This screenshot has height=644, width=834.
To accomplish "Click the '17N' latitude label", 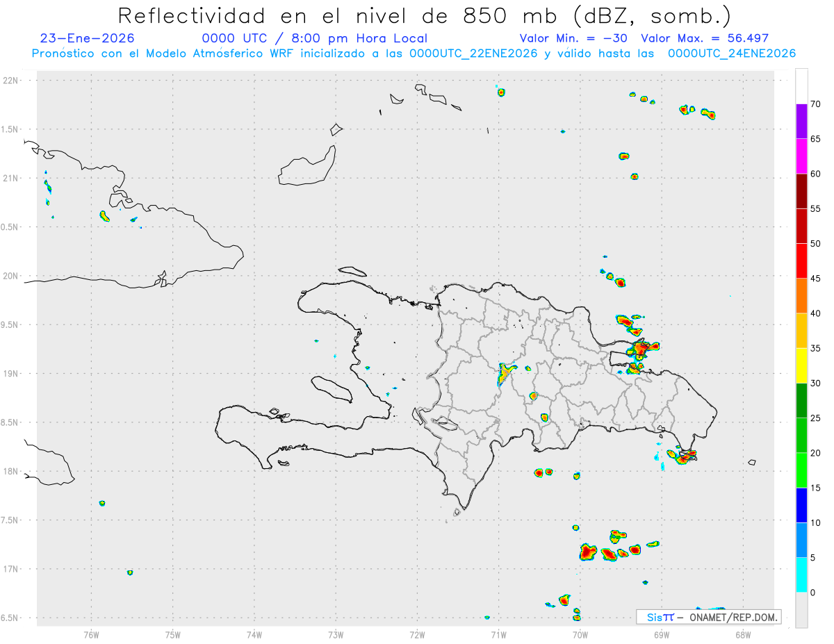I will [11, 569].
